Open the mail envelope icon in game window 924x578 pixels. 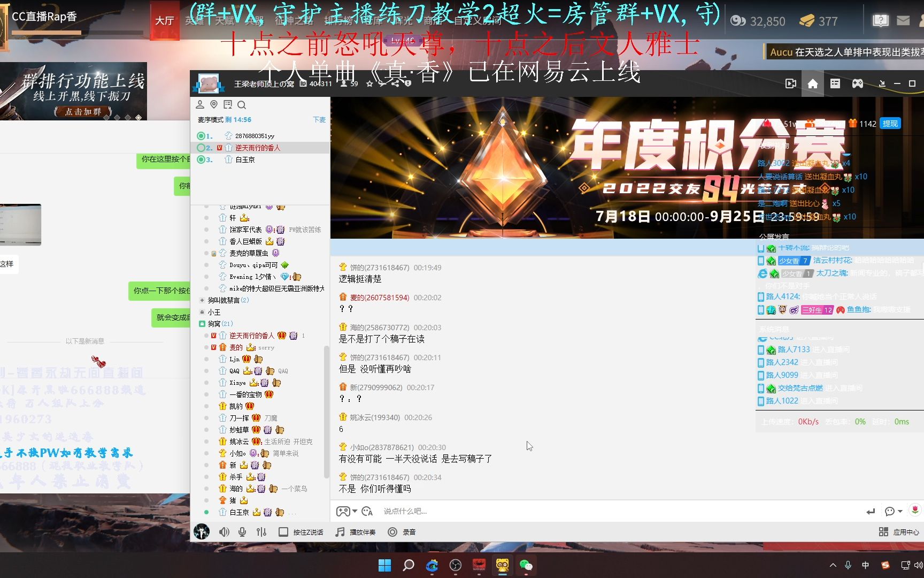(x=903, y=20)
